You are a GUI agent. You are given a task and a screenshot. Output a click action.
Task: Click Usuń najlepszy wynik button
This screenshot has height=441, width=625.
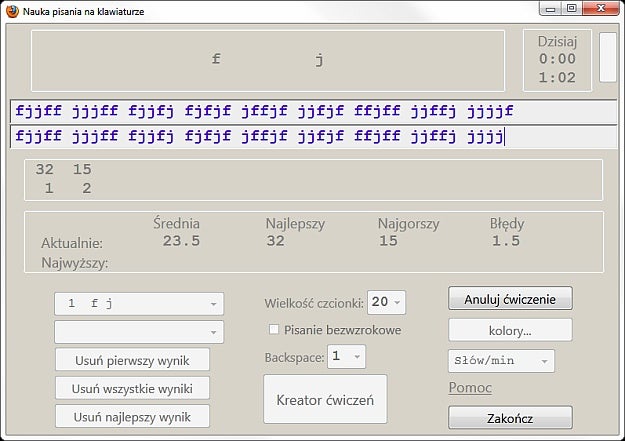[x=132, y=417]
